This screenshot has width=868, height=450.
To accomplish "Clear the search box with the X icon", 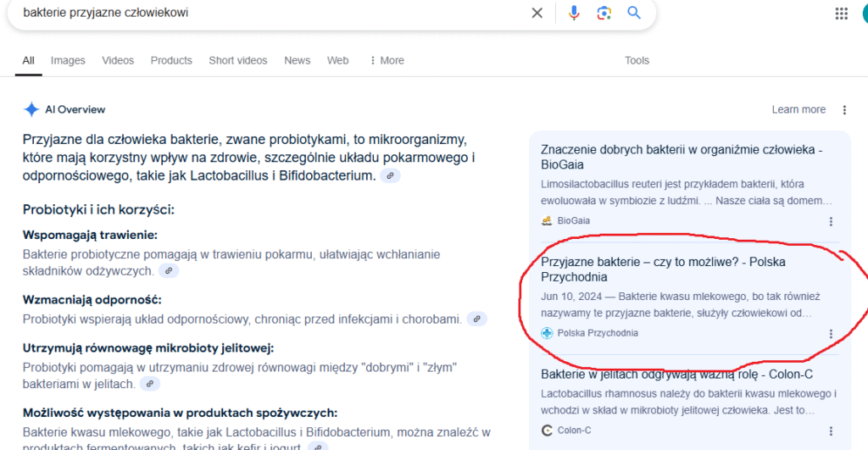I will (537, 13).
